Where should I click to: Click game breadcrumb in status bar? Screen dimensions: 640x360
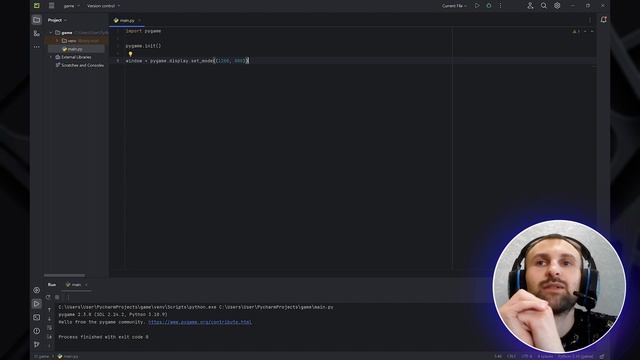tap(42, 356)
